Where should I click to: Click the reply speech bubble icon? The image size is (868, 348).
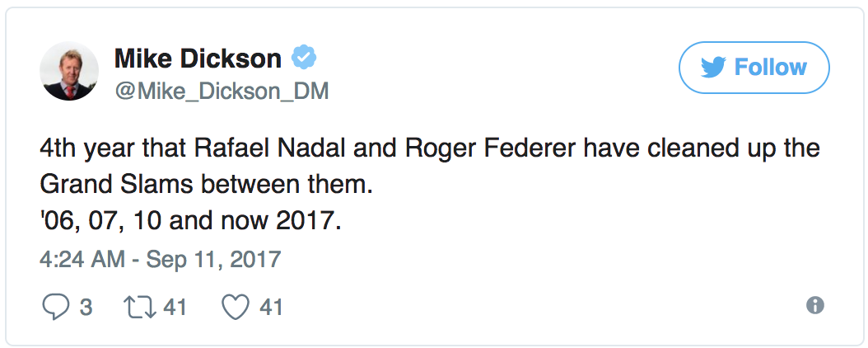tap(54, 308)
